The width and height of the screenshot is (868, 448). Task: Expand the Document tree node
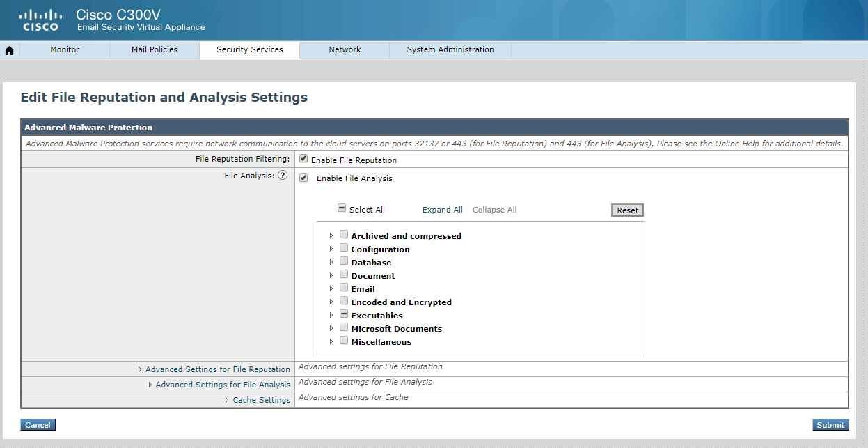(331, 276)
